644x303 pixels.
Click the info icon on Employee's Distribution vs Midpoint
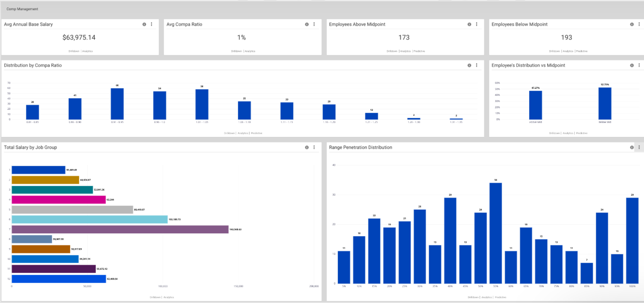click(x=631, y=65)
